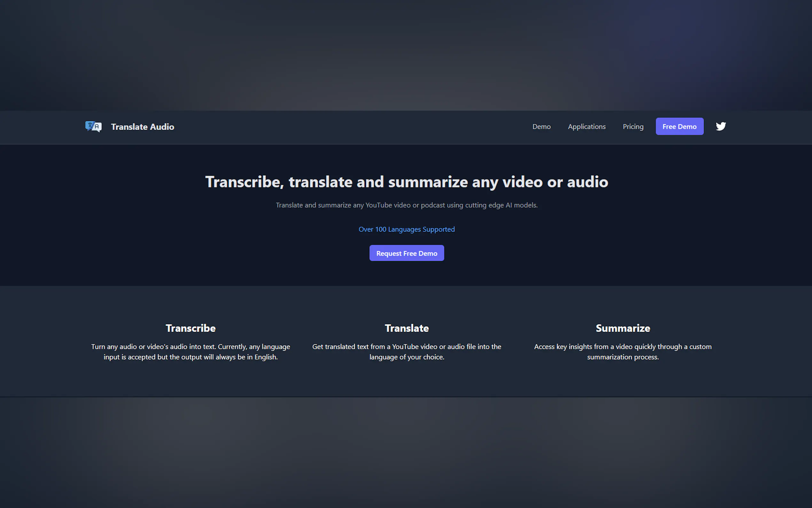Select the Summarize feature heading
Screen dimensions: 812x508
(623, 328)
